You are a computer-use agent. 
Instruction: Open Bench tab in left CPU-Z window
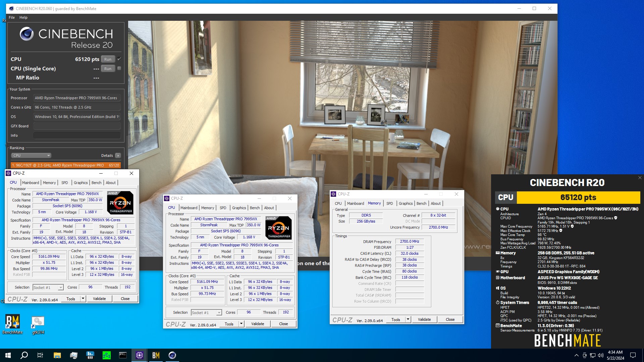[97, 183]
